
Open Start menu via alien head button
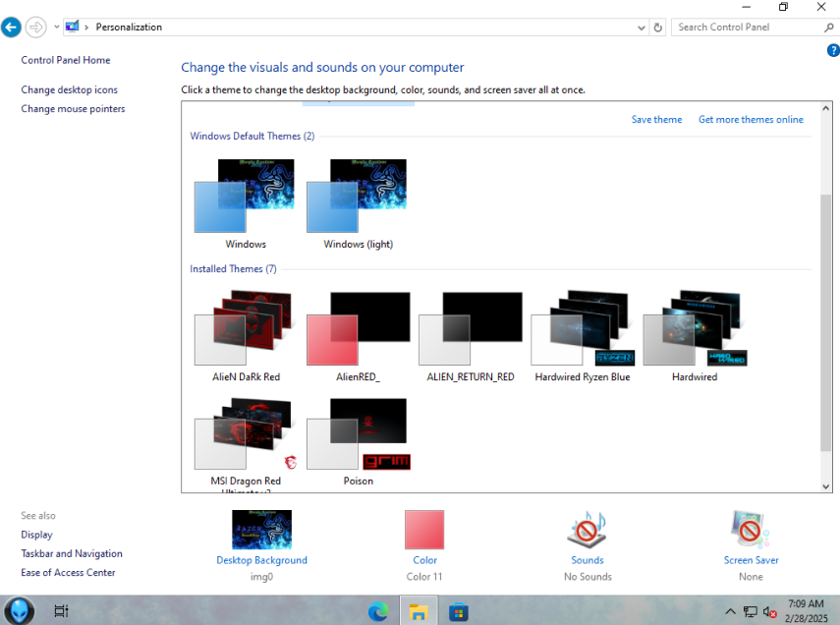(x=20, y=610)
